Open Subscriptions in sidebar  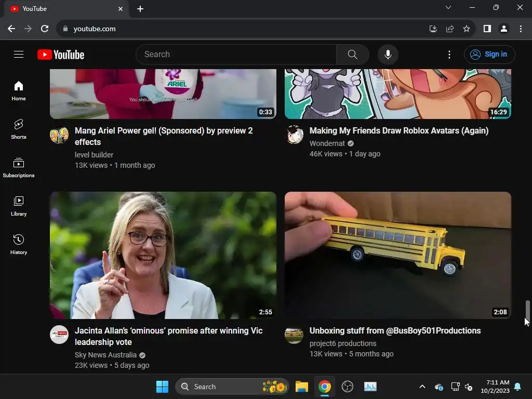(19, 168)
